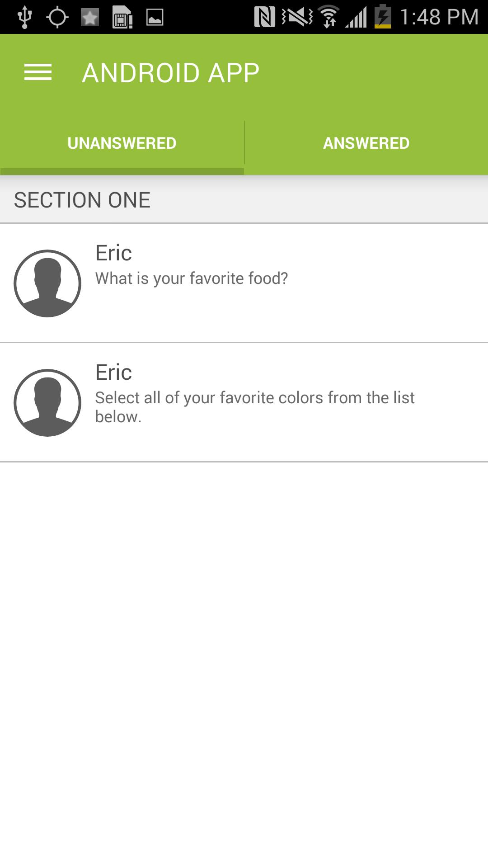Tap the NFC status icon
The height and width of the screenshot is (868, 488).
click(265, 17)
